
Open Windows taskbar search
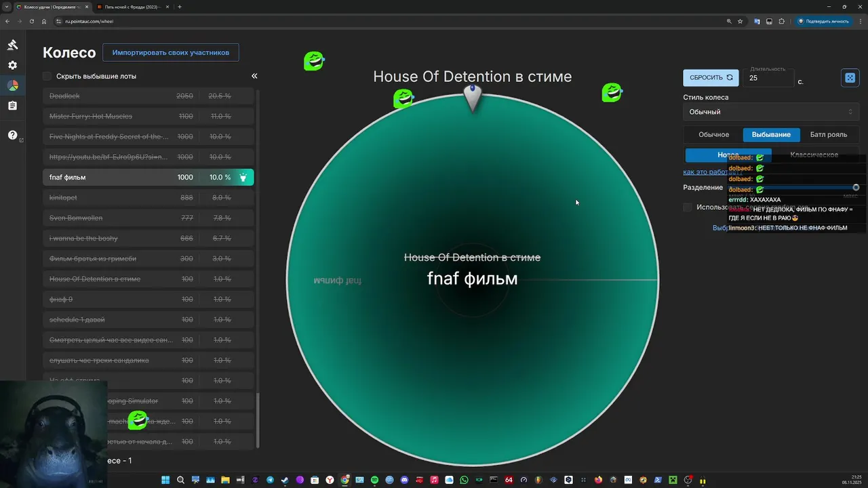(x=180, y=480)
